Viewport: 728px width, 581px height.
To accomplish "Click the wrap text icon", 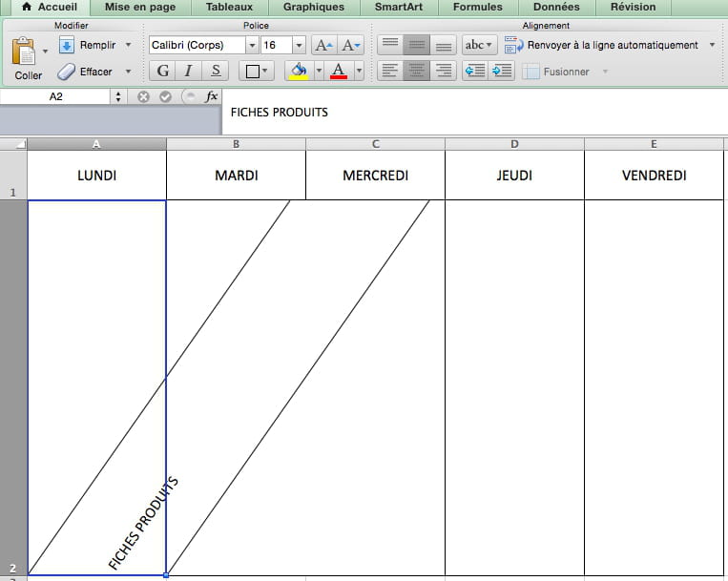I will click(x=514, y=45).
